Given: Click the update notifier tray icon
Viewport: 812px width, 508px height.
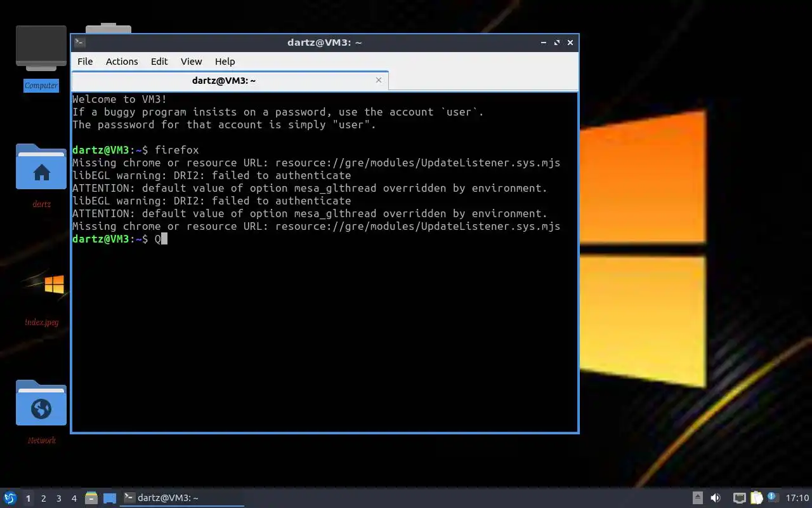Looking at the screenshot, I should [773, 497].
